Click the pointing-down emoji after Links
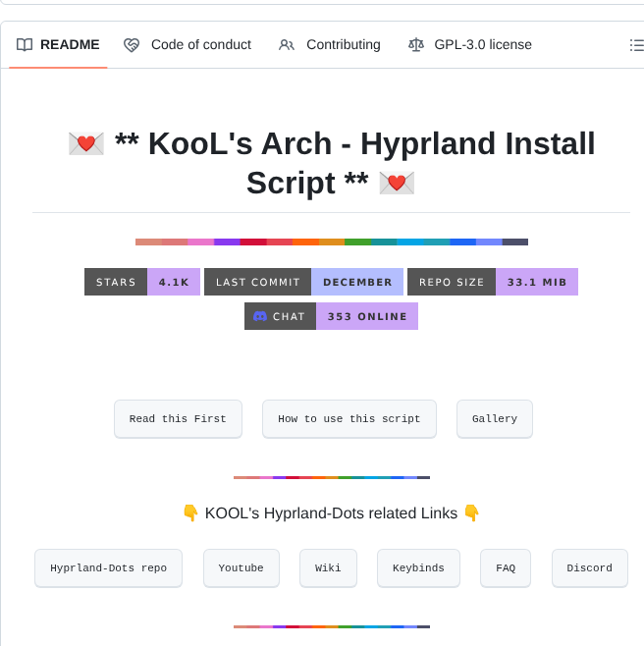644x646 pixels. click(x=472, y=513)
